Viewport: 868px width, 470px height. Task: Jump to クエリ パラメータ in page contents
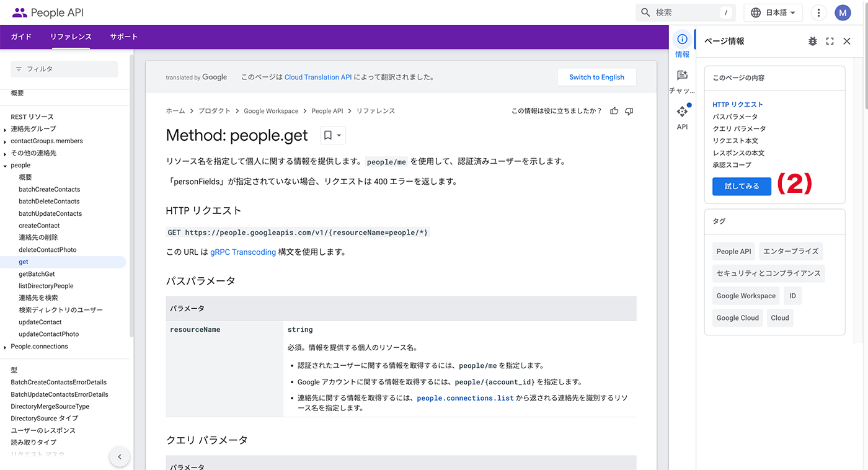pos(739,129)
